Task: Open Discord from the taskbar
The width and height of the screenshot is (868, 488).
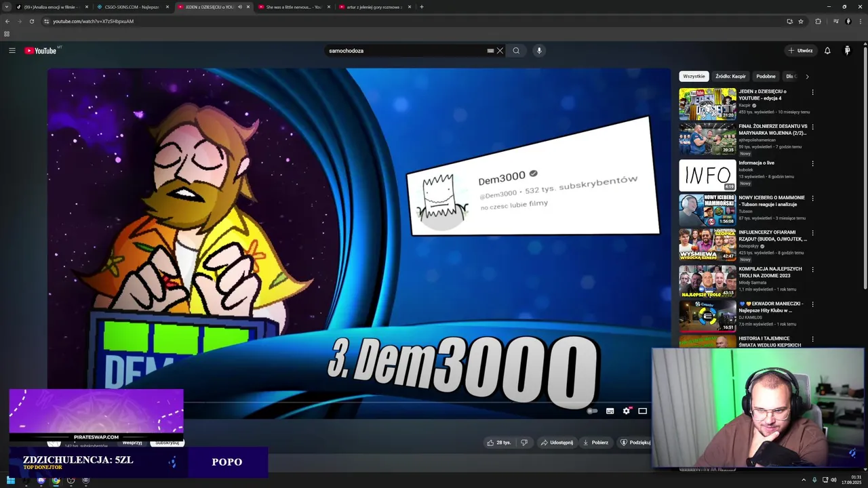Action: point(41,481)
